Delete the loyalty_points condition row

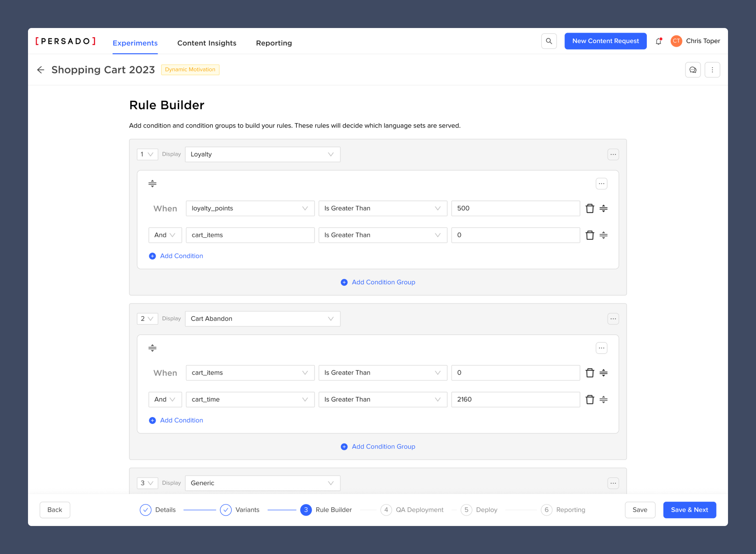click(x=590, y=208)
